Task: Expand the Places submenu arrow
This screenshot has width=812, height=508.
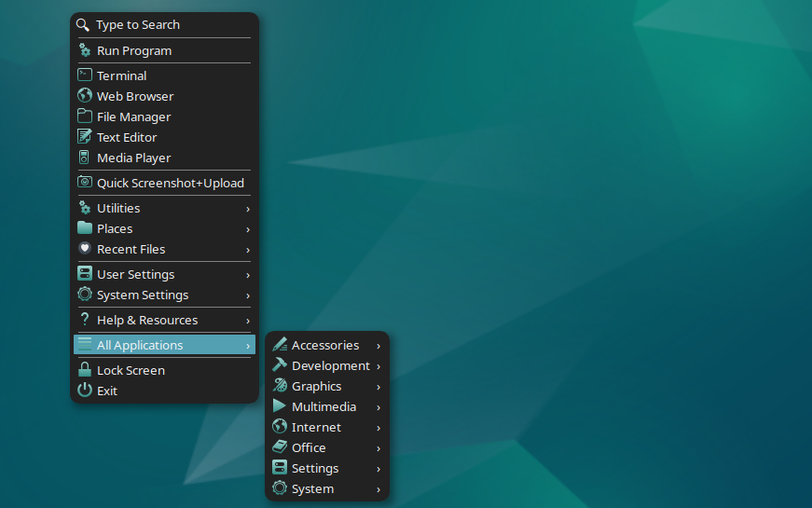Action: 248,229
